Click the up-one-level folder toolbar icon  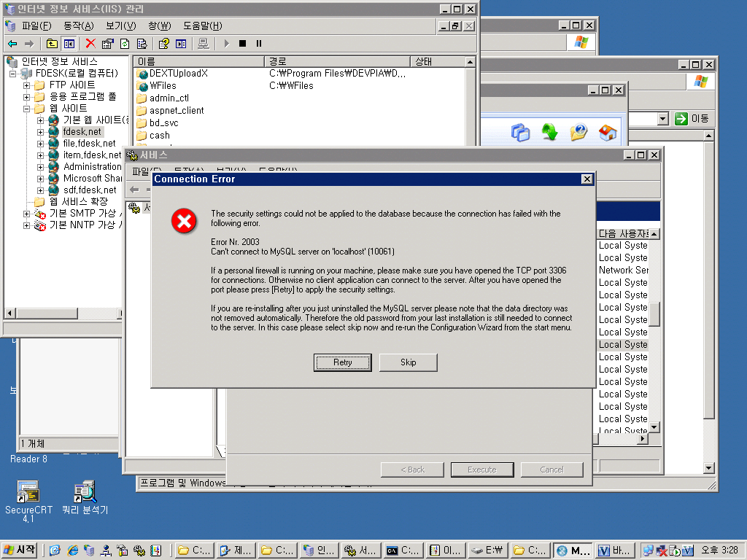[52, 44]
